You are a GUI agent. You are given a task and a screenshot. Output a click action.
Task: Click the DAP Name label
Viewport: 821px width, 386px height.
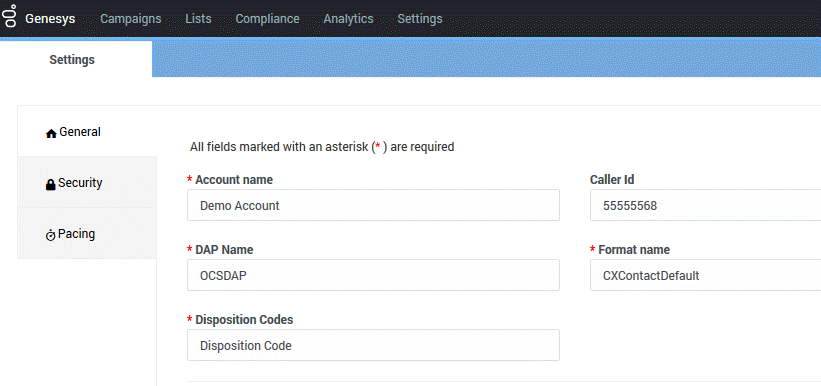tap(224, 250)
